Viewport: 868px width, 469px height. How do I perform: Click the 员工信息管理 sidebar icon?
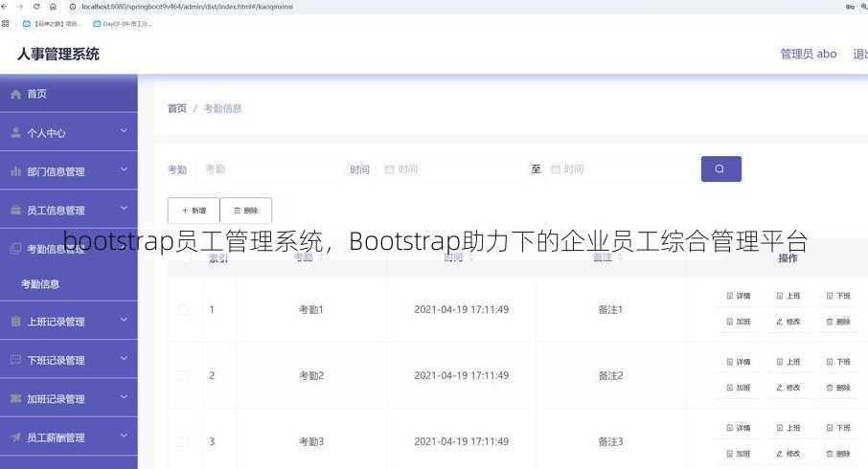pyautogui.click(x=15, y=211)
